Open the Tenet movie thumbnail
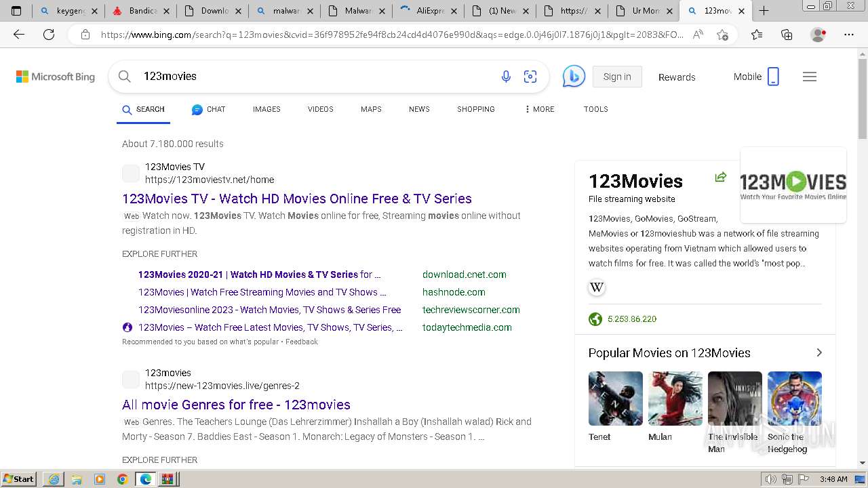 616,399
